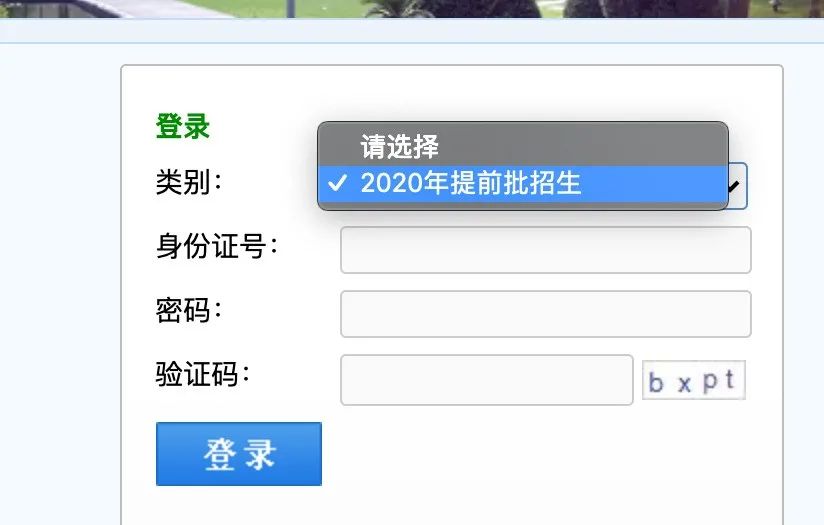Click the letter t in the captcha
Image resolution: width=824 pixels, height=525 pixels.
(730, 379)
